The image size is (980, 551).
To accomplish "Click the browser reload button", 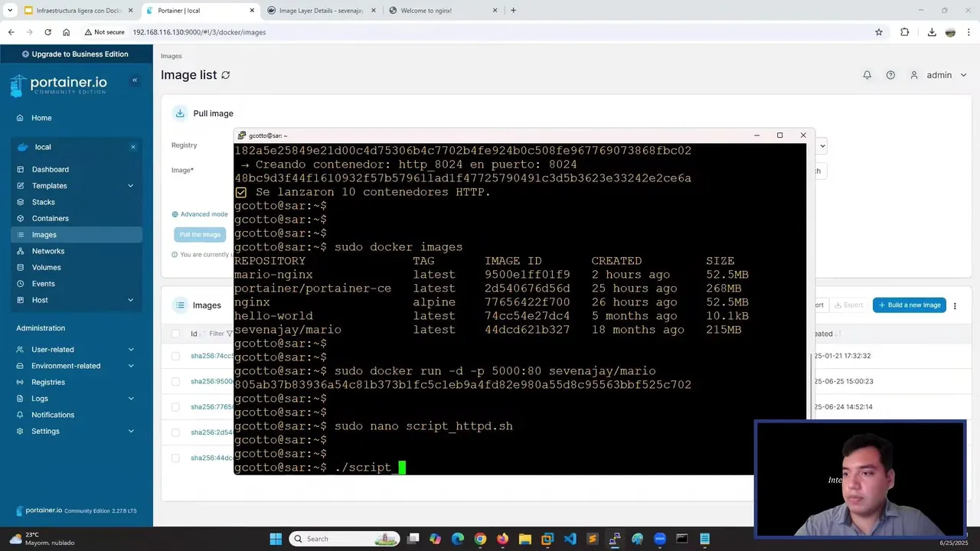I will pos(47,32).
